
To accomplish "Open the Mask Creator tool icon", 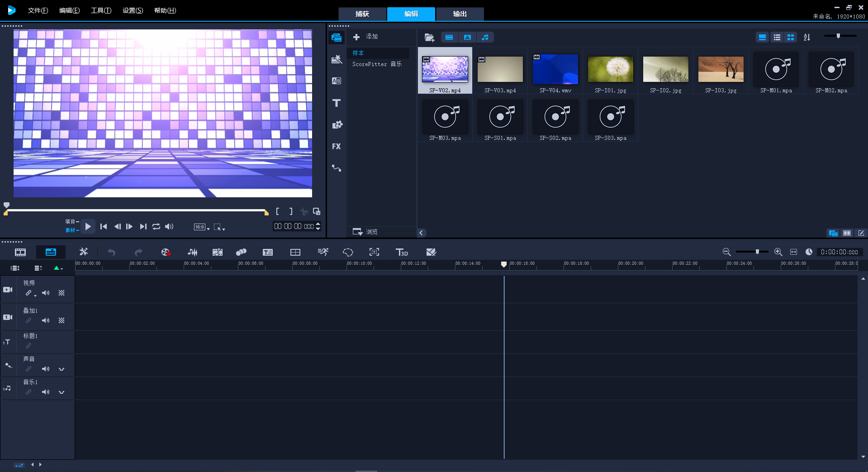I will click(348, 252).
